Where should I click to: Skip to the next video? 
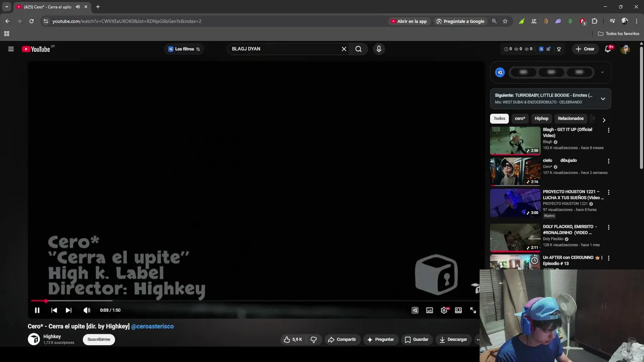tap(68, 310)
